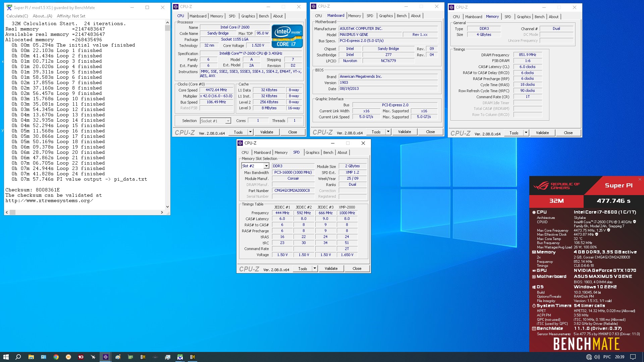The image size is (644, 362).
Task: Expand Socket #1 selection dropdown
Action: click(228, 121)
